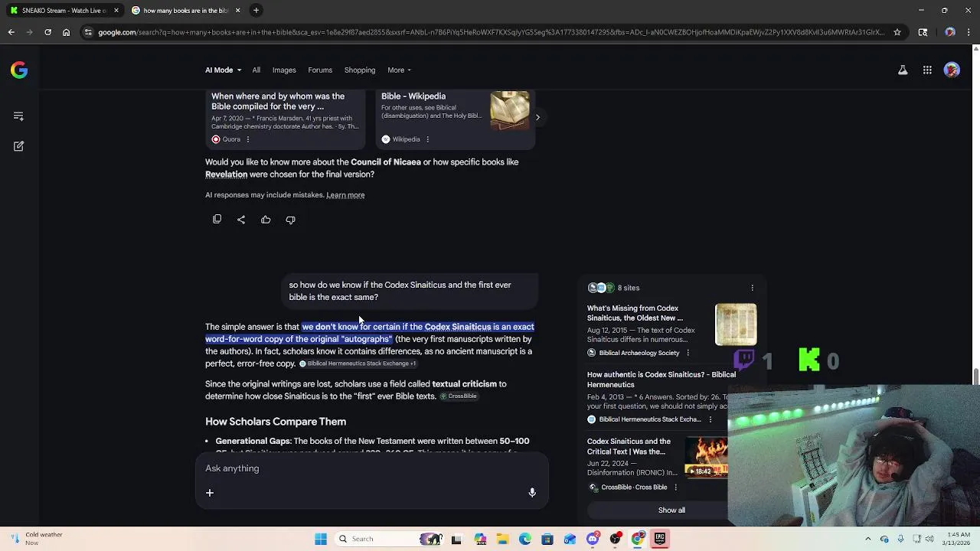Open options for Biblical Hermeneutics Stack Exchange source
Viewport: 980px width, 551px height.
[710, 419]
